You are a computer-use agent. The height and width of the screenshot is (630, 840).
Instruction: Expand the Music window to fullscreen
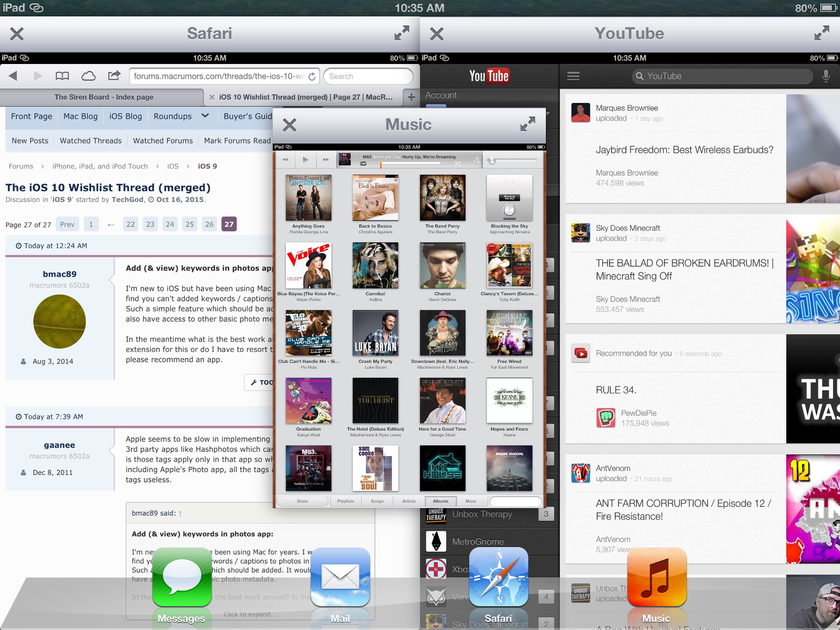point(528,124)
